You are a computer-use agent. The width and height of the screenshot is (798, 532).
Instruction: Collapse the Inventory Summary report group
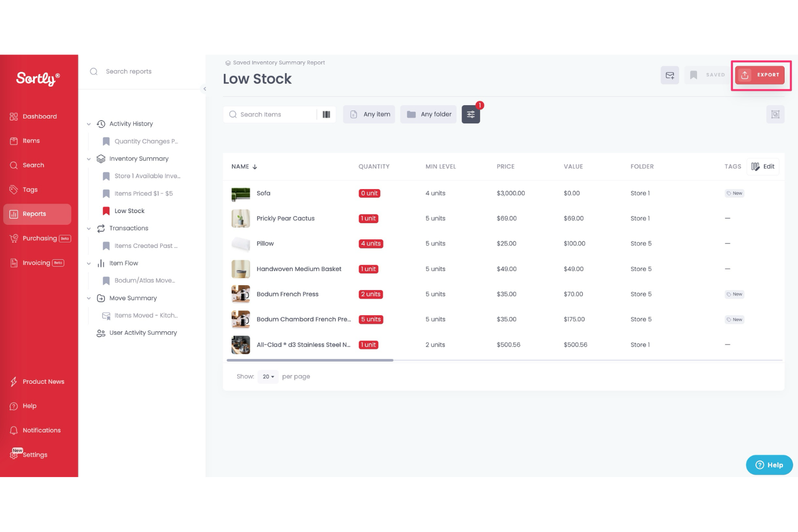point(89,158)
